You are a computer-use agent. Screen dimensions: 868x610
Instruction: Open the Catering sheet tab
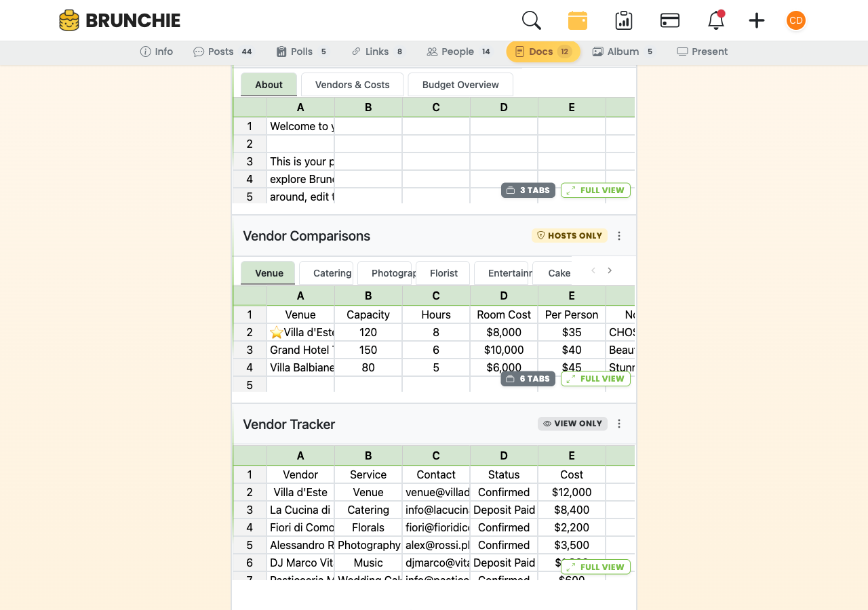click(x=326, y=273)
